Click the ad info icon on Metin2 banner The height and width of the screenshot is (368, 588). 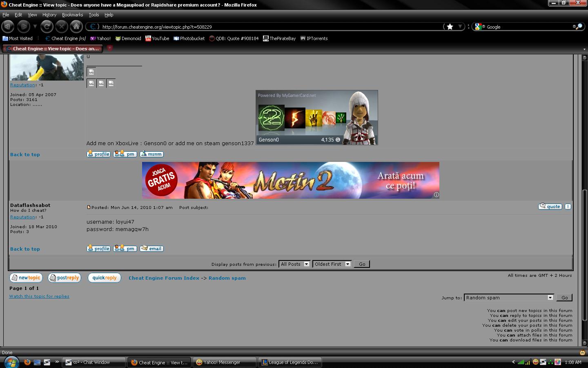point(436,195)
